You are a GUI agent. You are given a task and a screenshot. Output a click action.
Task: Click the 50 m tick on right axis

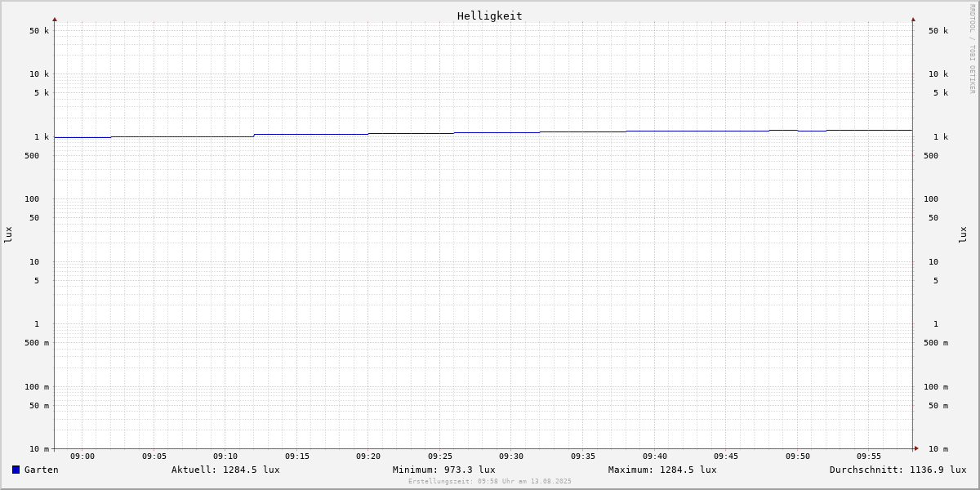pos(938,406)
